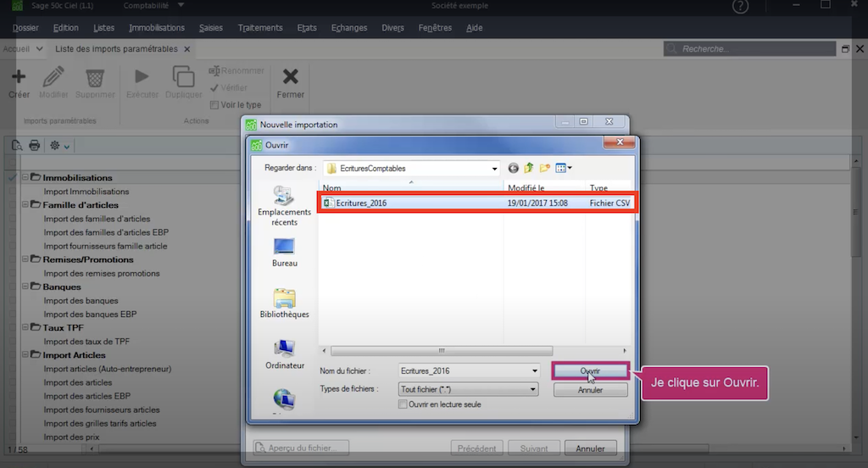Open the Regarder dans folder dropdown
Viewport: 868px width, 468px height.
point(494,169)
